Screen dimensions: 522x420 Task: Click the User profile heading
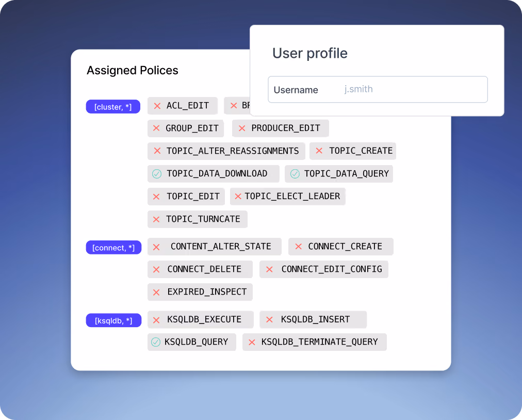coord(310,53)
